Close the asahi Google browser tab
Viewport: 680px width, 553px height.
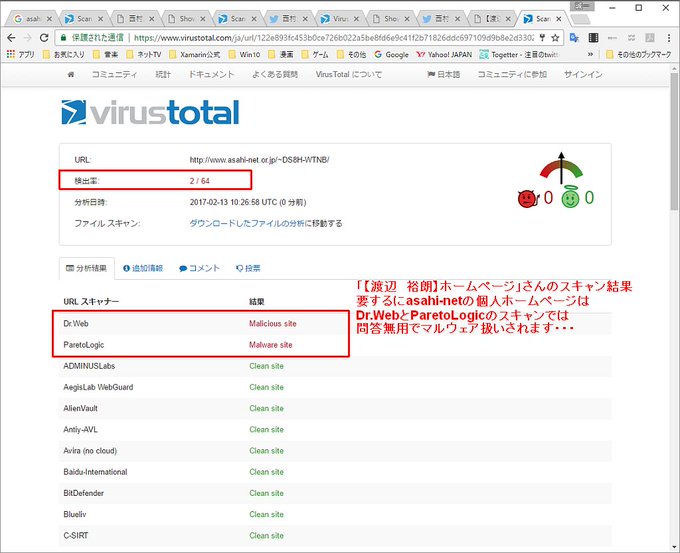point(49,19)
